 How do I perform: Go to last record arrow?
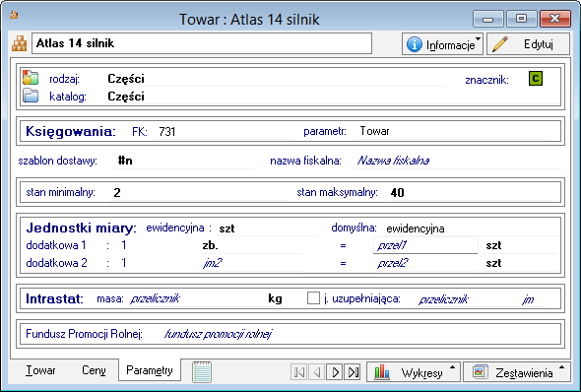tap(353, 371)
